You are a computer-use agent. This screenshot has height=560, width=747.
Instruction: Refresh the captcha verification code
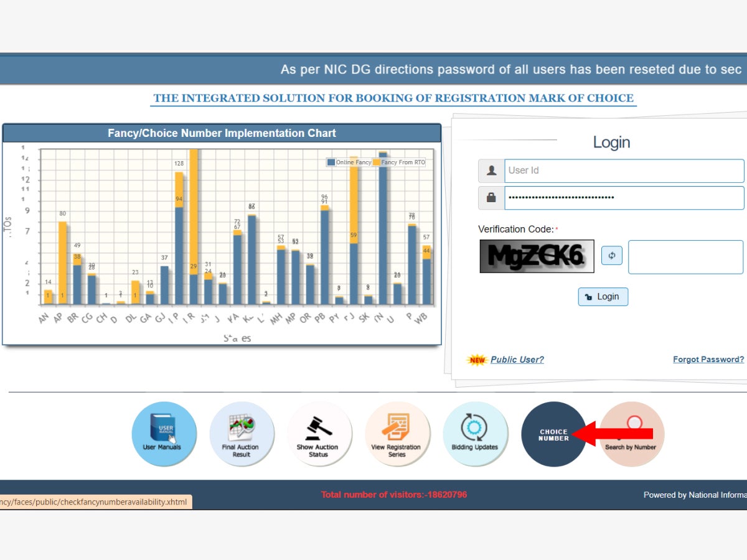(611, 256)
